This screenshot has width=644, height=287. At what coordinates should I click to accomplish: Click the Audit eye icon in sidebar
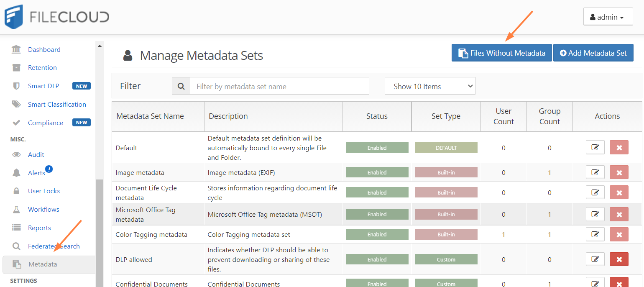pos(16,154)
